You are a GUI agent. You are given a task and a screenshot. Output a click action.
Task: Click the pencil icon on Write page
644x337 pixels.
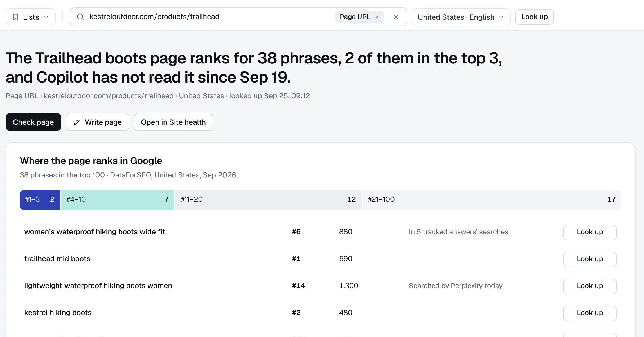77,122
